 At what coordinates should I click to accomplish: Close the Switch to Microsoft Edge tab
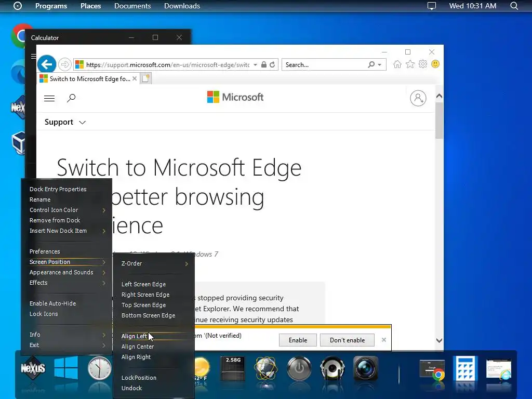tap(135, 78)
